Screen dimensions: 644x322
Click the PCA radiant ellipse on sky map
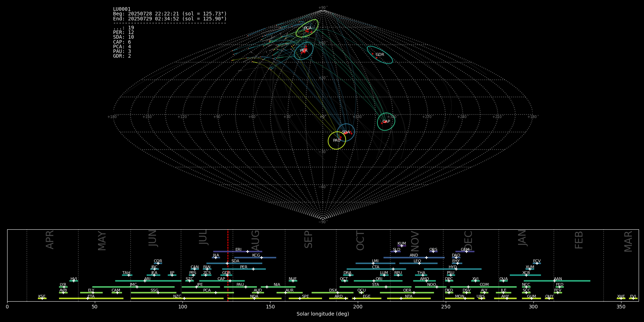tap(307, 28)
